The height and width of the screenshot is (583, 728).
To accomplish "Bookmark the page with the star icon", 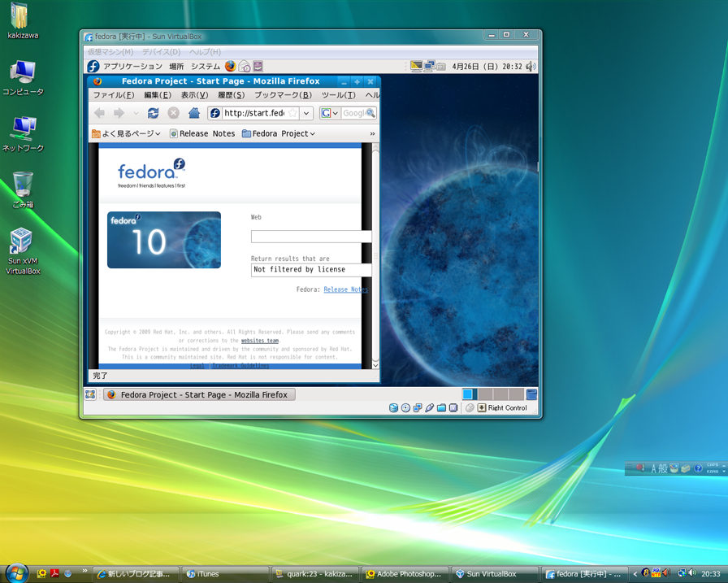I will (x=292, y=113).
